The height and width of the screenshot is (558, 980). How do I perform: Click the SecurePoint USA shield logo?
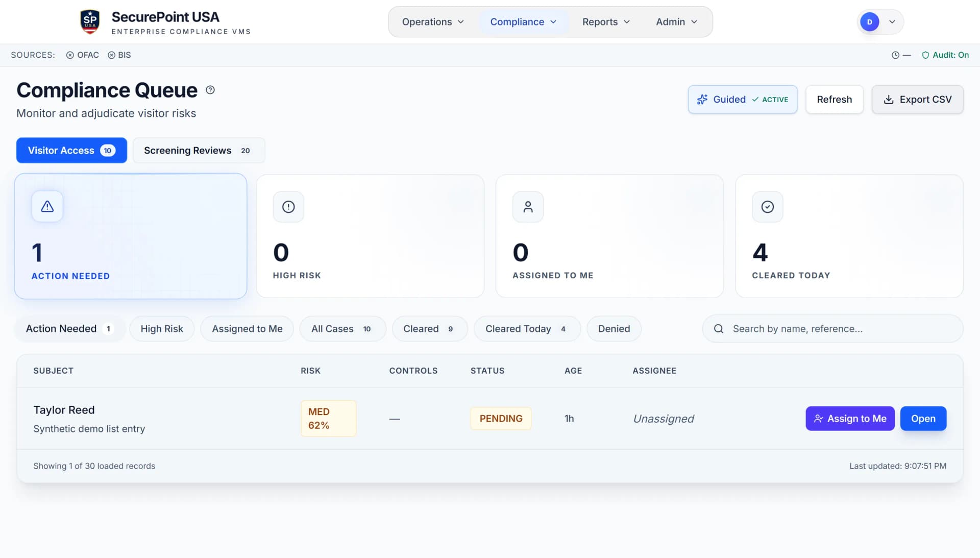90,22
